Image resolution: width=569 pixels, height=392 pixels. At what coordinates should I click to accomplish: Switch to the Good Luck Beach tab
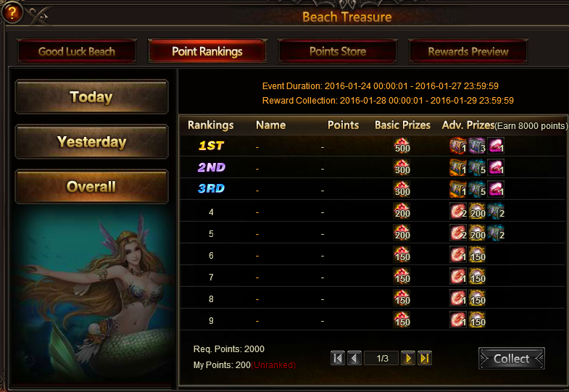[x=77, y=51]
